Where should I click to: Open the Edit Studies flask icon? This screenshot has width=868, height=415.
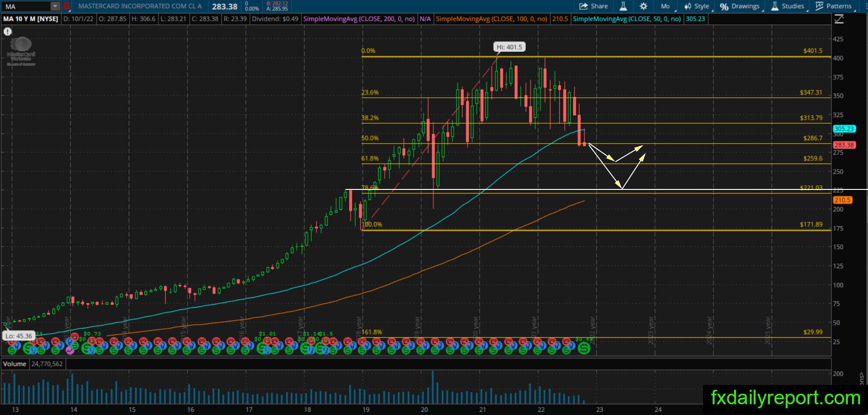click(x=623, y=6)
